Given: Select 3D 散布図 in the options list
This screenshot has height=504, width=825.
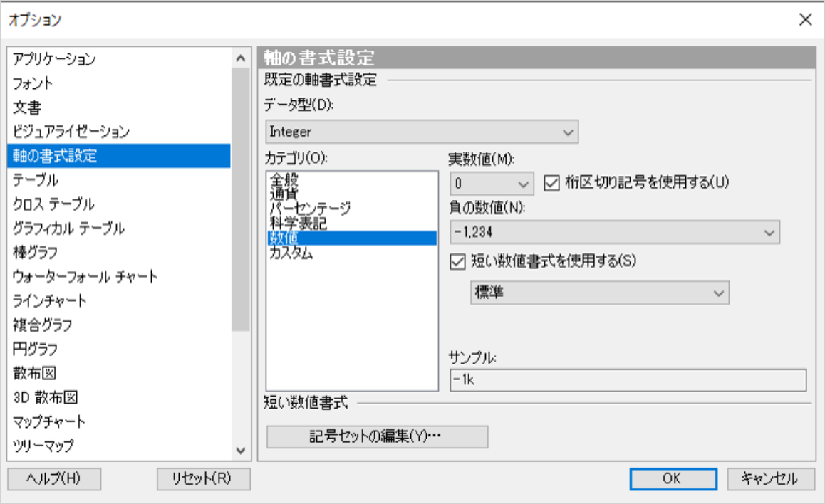Looking at the screenshot, I should (119, 397).
